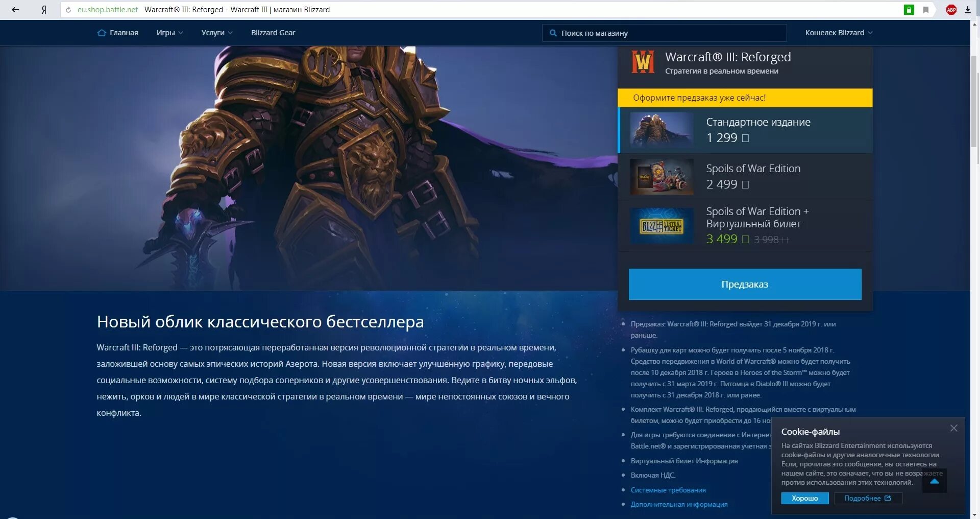This screenshot has width=980, height=519.
Task: Click the Стратегия в реальном времени subtitle
Action: pos(722,71)
